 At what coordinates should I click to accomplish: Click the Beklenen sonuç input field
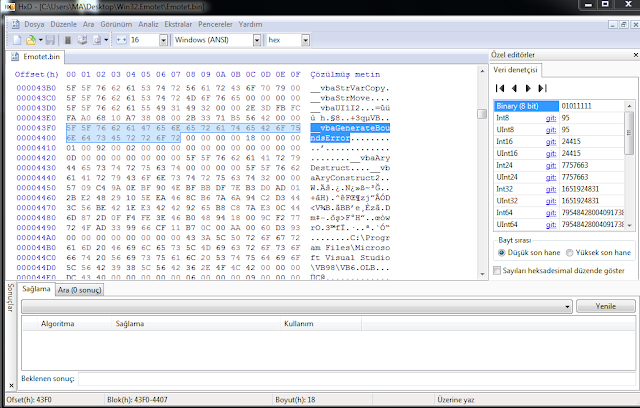(x=357, y=379)
